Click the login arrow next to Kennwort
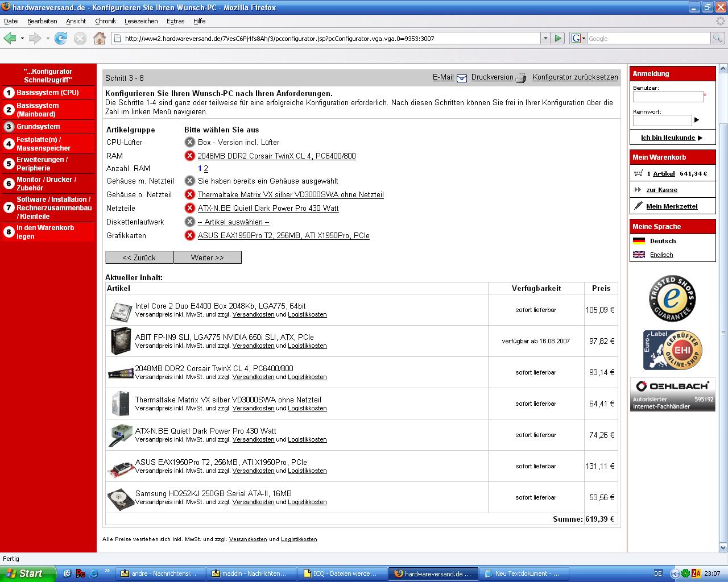This screenshot has width=728, height=582. pos(697,120)
